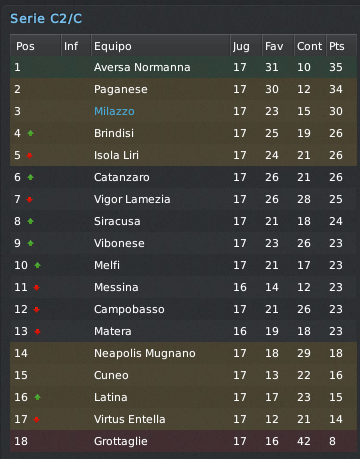Click green up arrow beside Melfi position
360x459 pixels.
pyautogui.click(x=37, y=265)
